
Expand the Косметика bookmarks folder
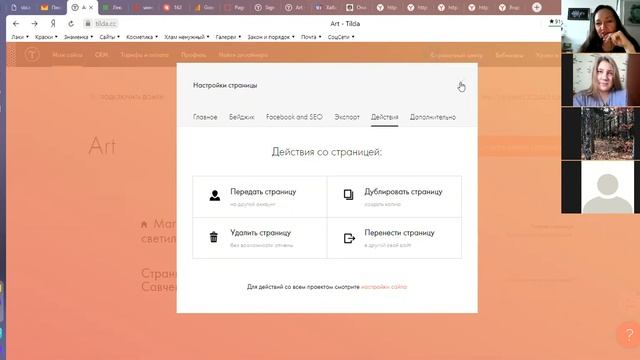142,37
